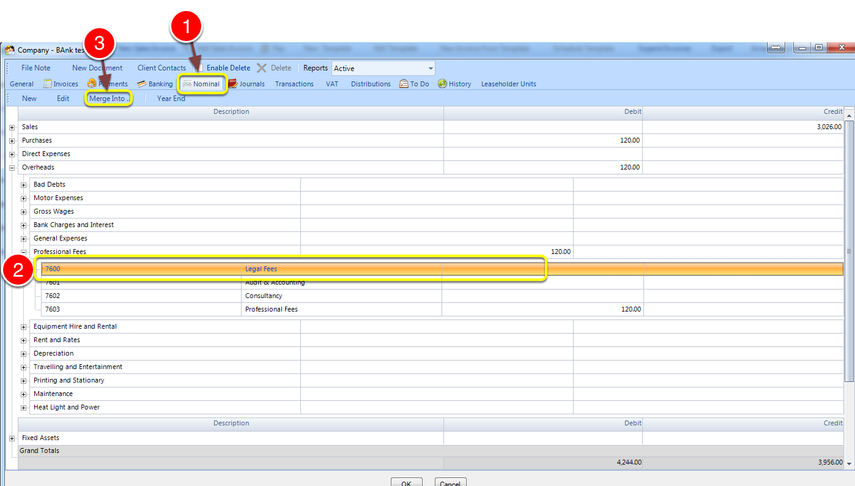Open the Journals tab
Viewport: 855px width, 486px height.
tap(246, 84)
